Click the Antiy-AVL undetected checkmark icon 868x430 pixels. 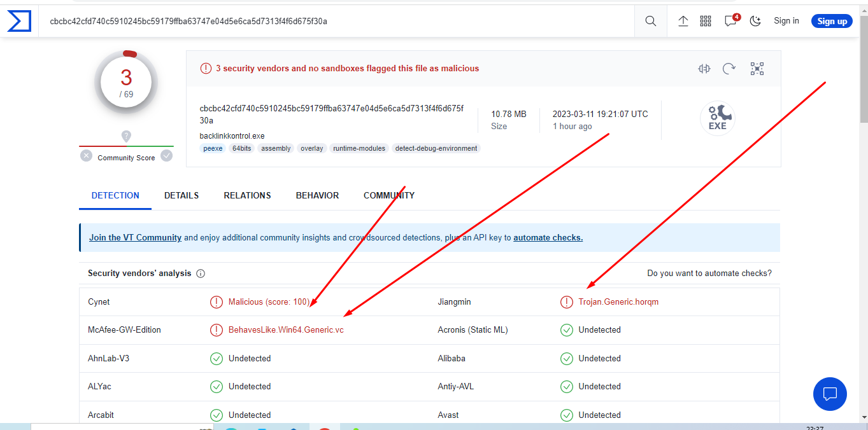point(567,386)
